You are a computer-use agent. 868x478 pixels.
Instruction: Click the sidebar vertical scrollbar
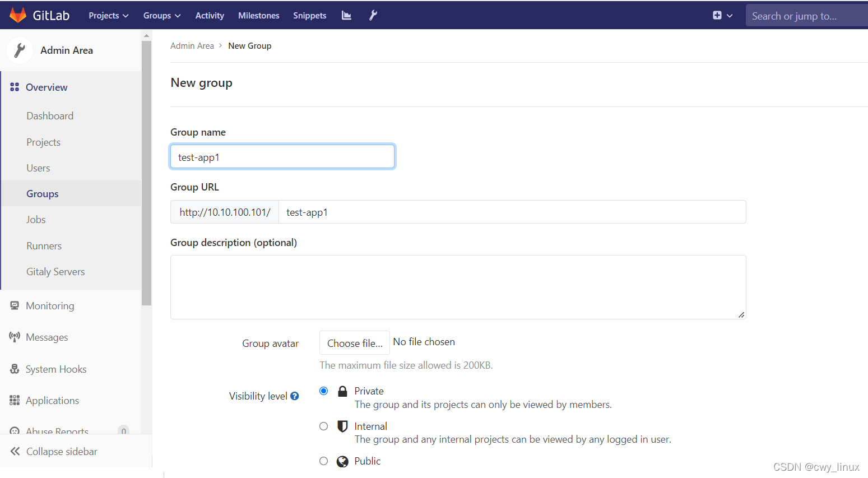147,173
